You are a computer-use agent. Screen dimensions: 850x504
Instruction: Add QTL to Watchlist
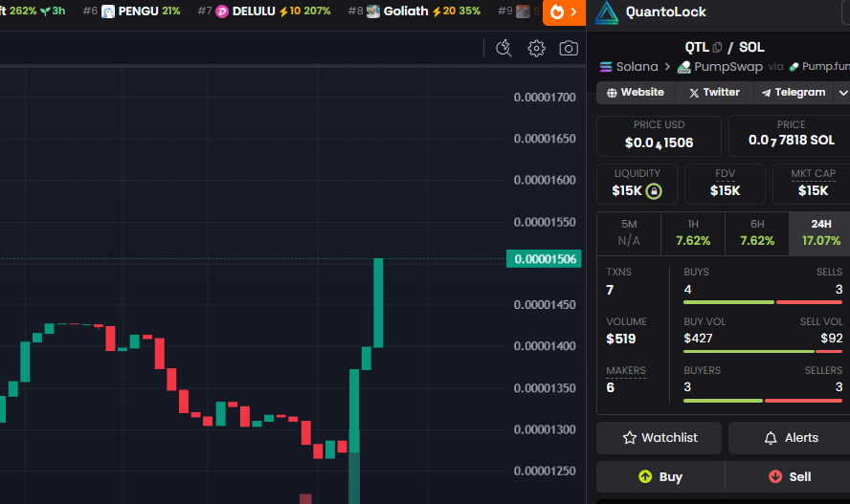click(659, 438)
